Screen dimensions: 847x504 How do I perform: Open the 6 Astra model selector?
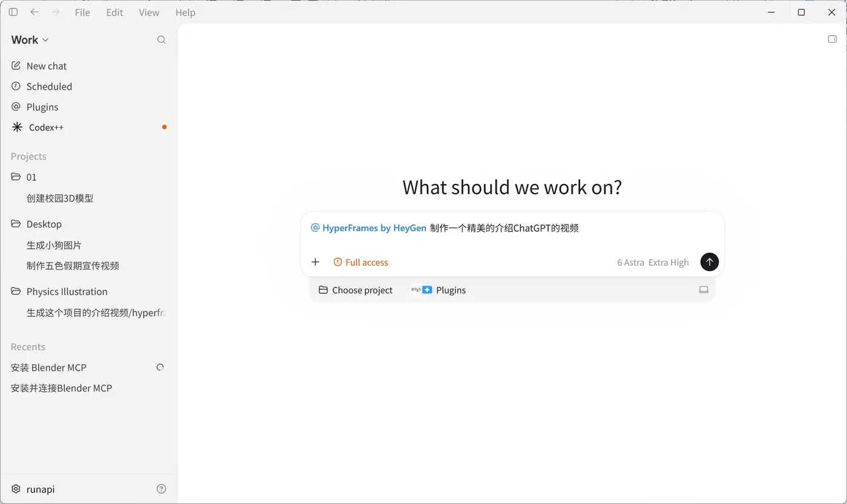(x=630, y=263)
